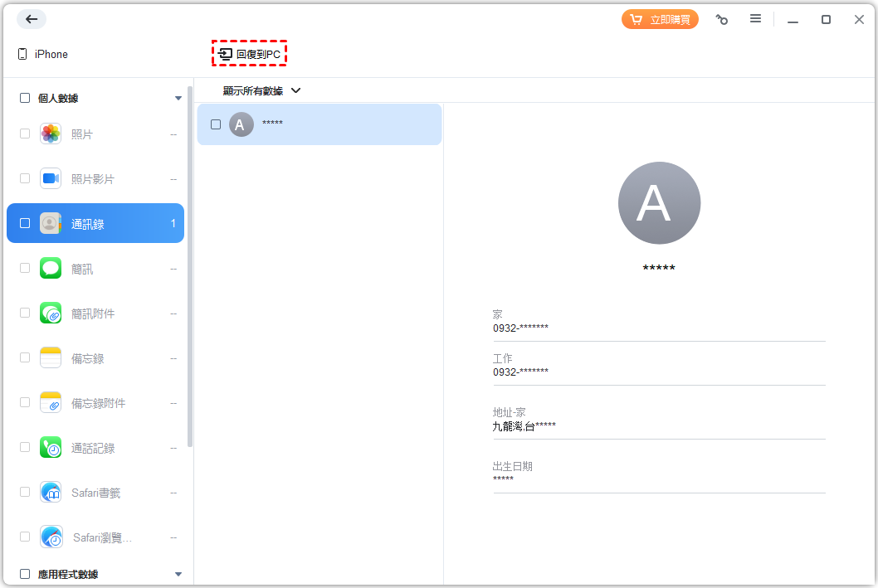Click the call history (通話記錄) phone icon
Screen dimensions: 878x588
(x=51, y=448)
